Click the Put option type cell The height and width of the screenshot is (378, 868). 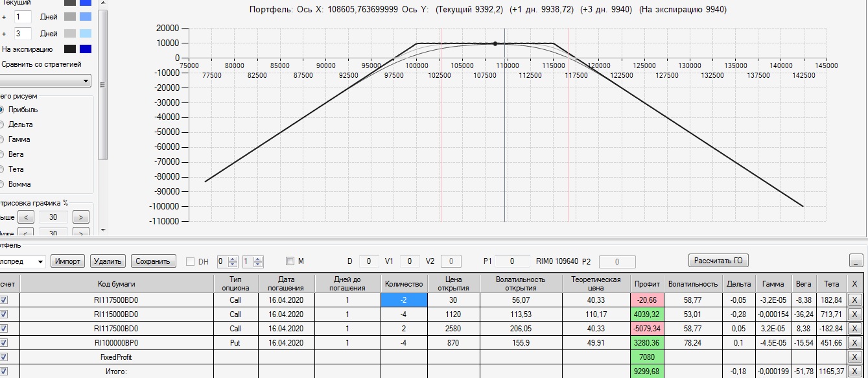click(235, 343)
